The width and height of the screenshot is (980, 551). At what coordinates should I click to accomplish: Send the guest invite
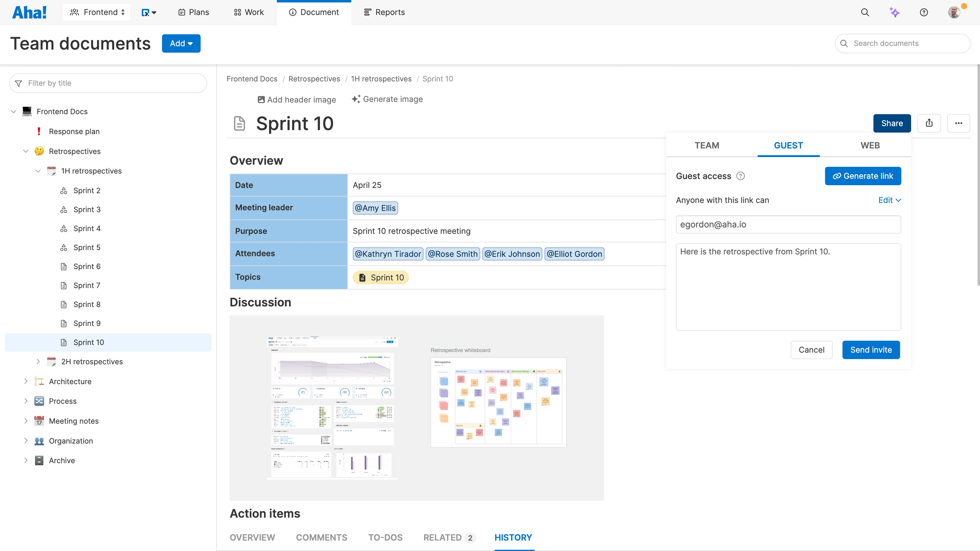coord(871,350)
